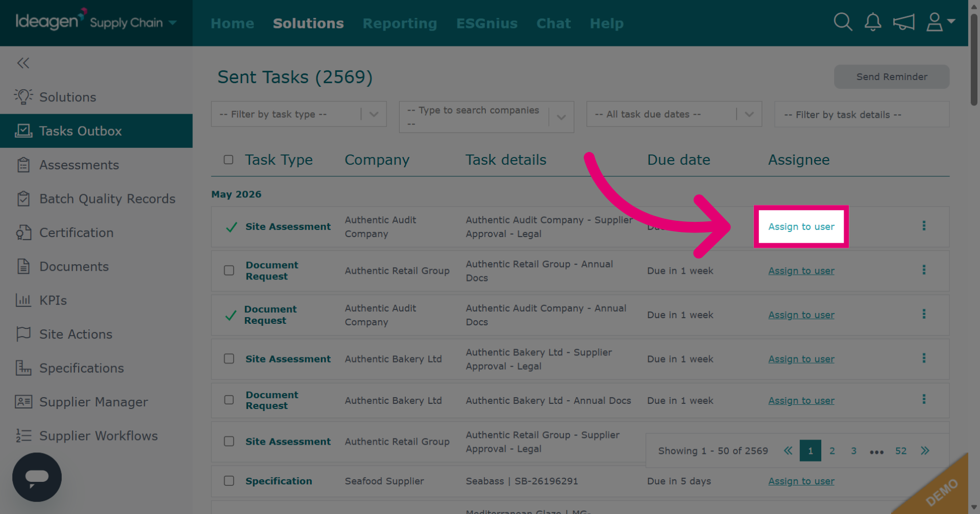Go to page 2 of results
The width and height of the screenshot is (980, 514).
(x=832, y=451)
